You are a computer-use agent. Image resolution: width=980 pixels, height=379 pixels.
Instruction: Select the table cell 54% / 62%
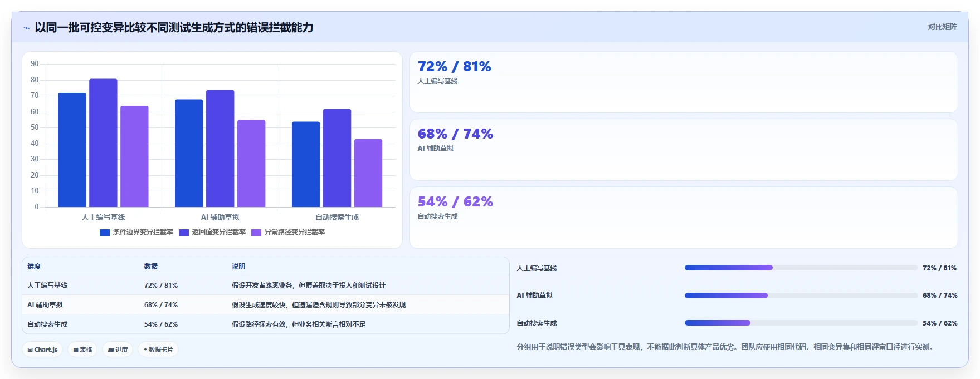(x=161, y=324)
